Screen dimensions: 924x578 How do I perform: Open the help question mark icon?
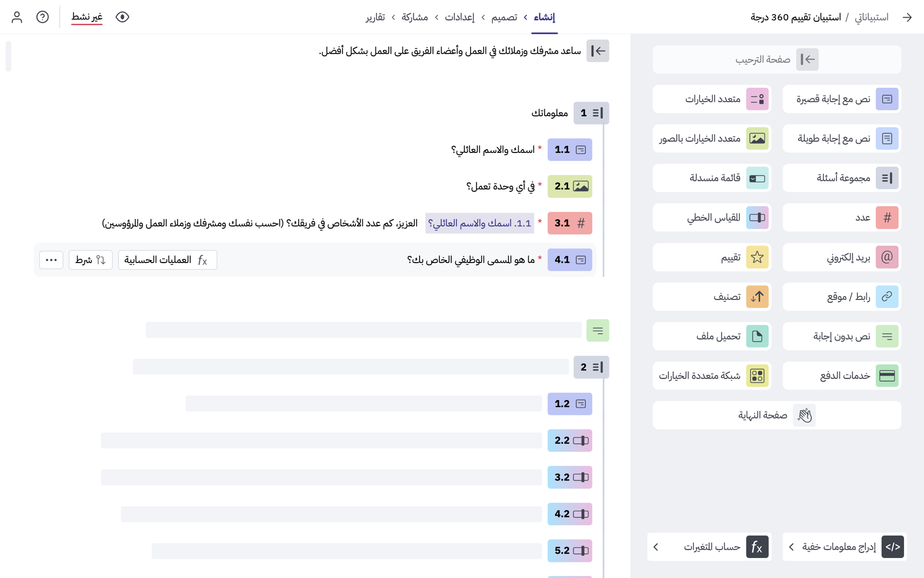[43, 16]
